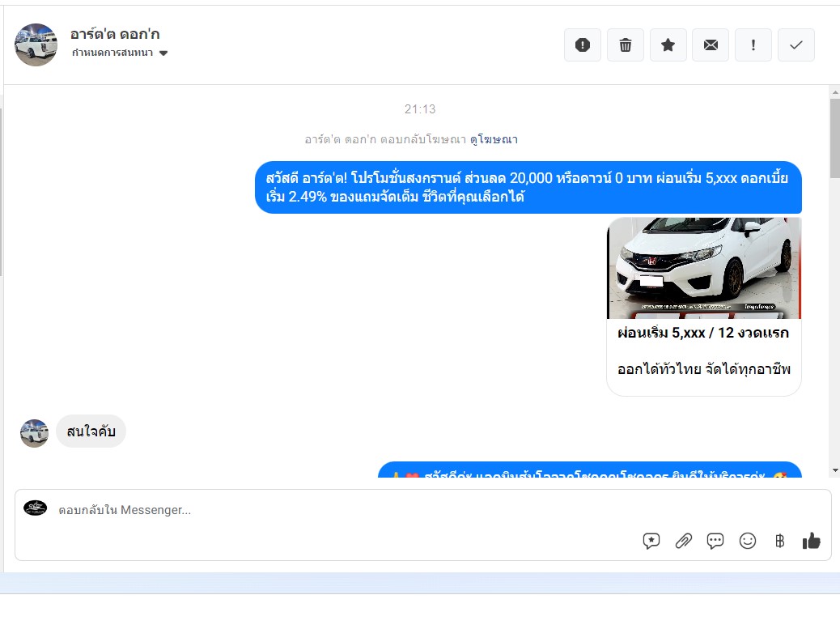Attach a file using the paperclip icon
This screenshot has height=629, width=840.
click(684, 541)
